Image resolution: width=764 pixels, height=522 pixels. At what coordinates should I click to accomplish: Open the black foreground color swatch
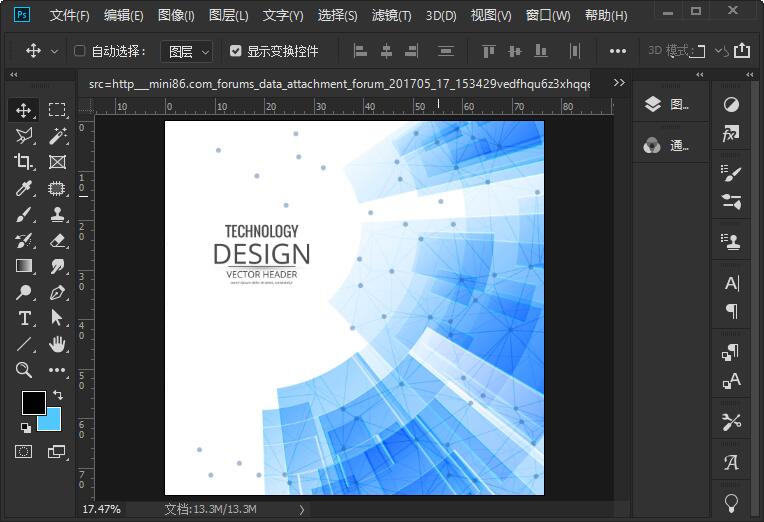pyautogui.click(x=34, y=403)
